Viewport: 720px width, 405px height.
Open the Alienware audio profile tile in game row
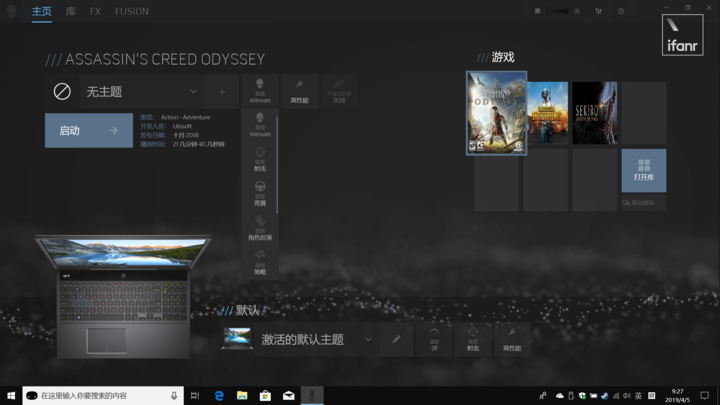tap(260, 91)
